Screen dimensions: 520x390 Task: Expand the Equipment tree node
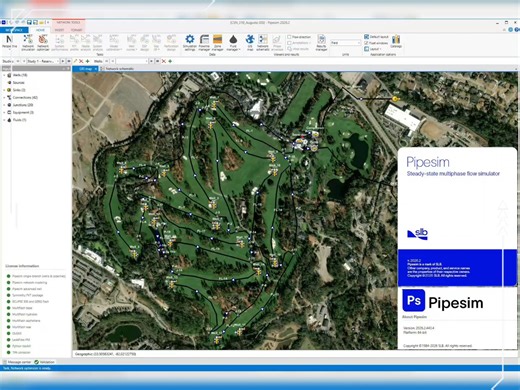point(4,112)
